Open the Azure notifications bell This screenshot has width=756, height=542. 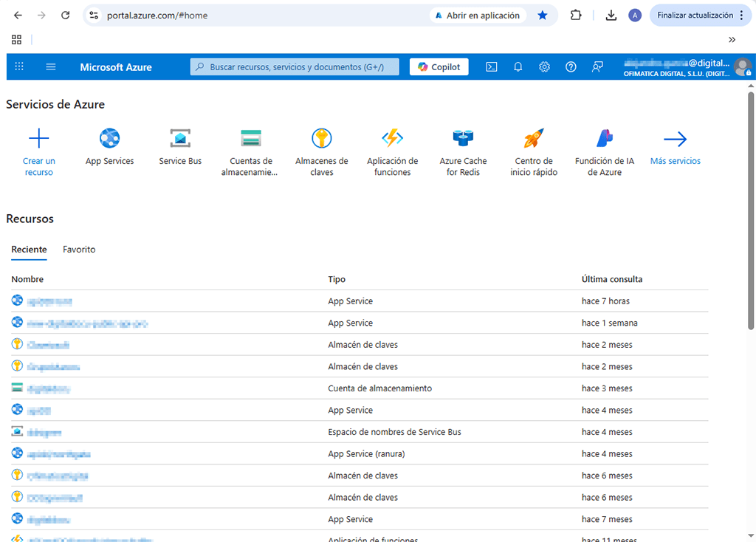pos(518,66)
